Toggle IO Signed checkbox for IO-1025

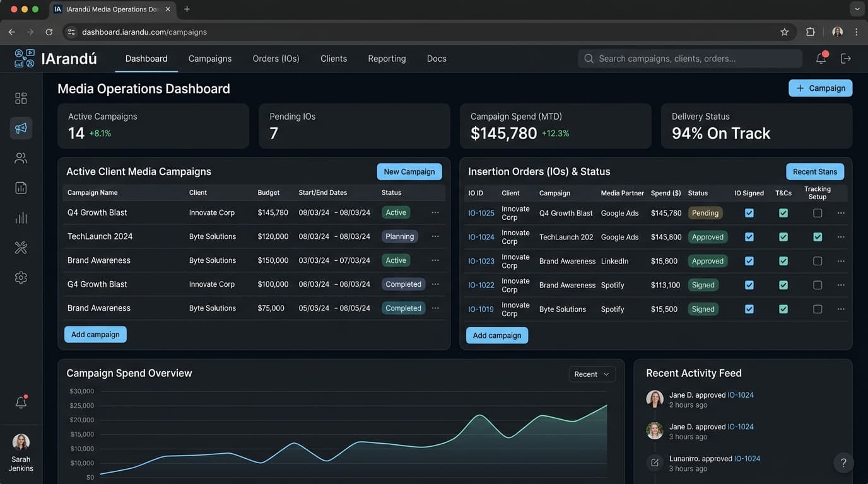(x=749, y=213)
